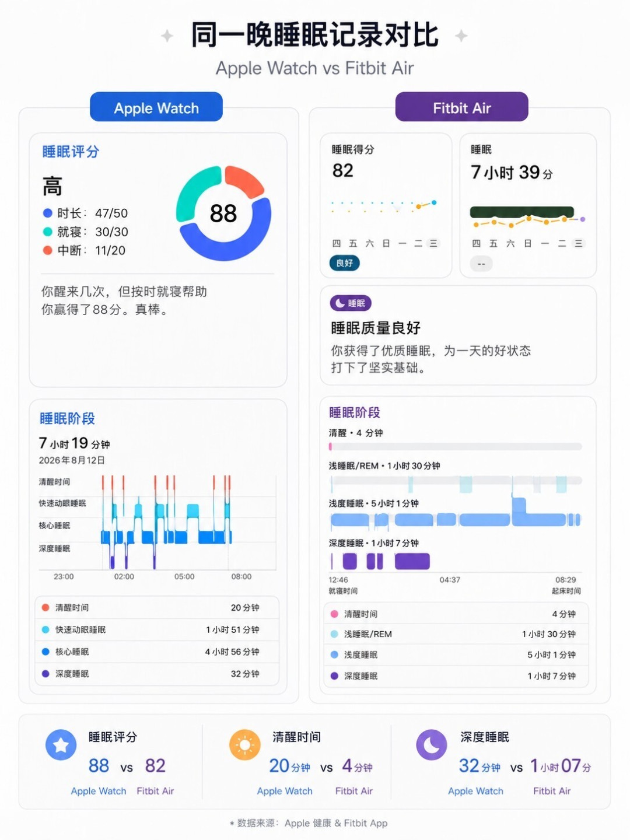Click the star icon beside 睡眠评分 summary
This screenshot has width=630, height=840.
(x=61, y=745)
